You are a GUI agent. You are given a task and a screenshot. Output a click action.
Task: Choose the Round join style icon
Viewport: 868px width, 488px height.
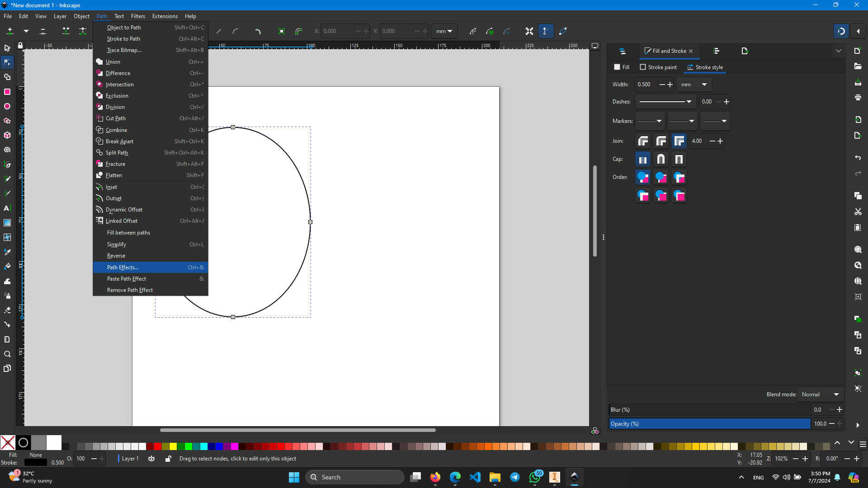(x=661, y=141)
